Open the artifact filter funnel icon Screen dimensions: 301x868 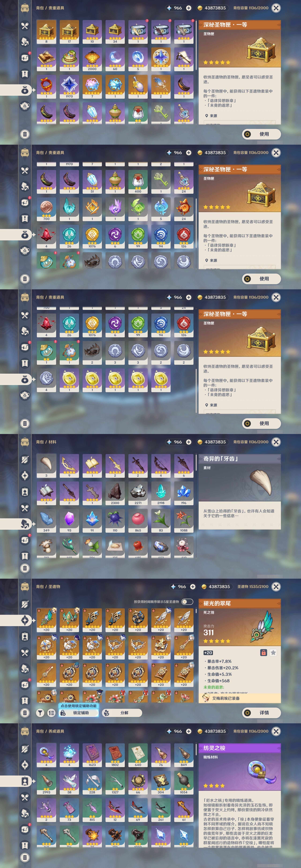[x=40, y=713]
